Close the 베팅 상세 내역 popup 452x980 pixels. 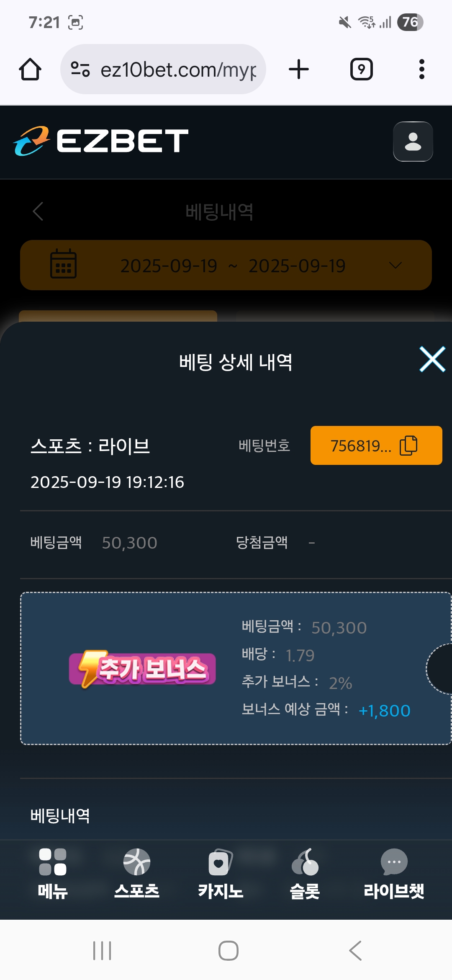click(x=432, y=359)
